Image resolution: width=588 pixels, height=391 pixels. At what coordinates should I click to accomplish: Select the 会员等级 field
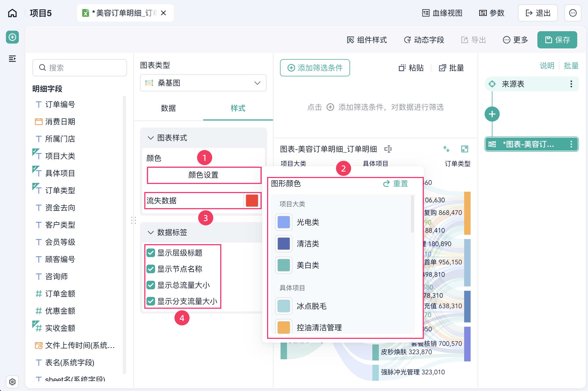coord(60,242)
